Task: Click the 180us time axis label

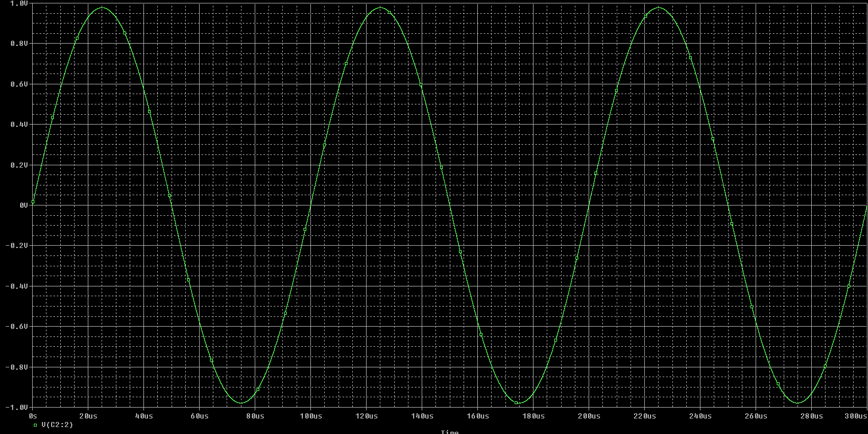Action: [x=534, y=416]
